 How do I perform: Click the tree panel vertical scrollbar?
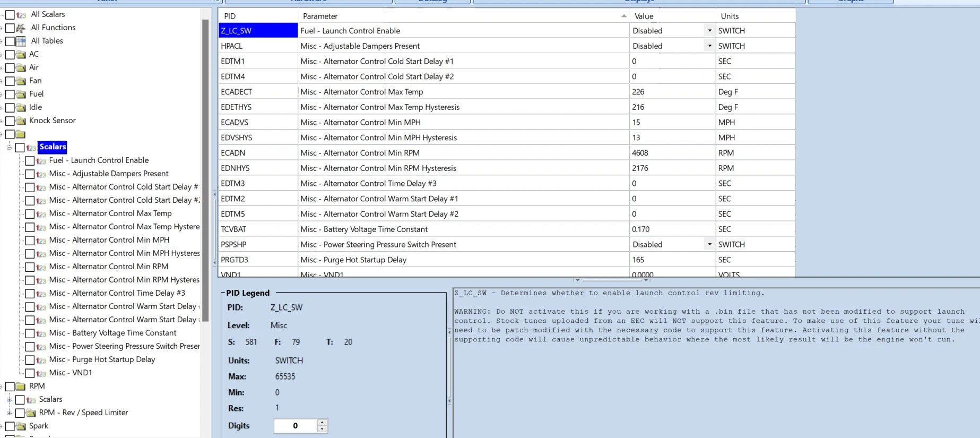pyautogui.click(x=205, y=170)
